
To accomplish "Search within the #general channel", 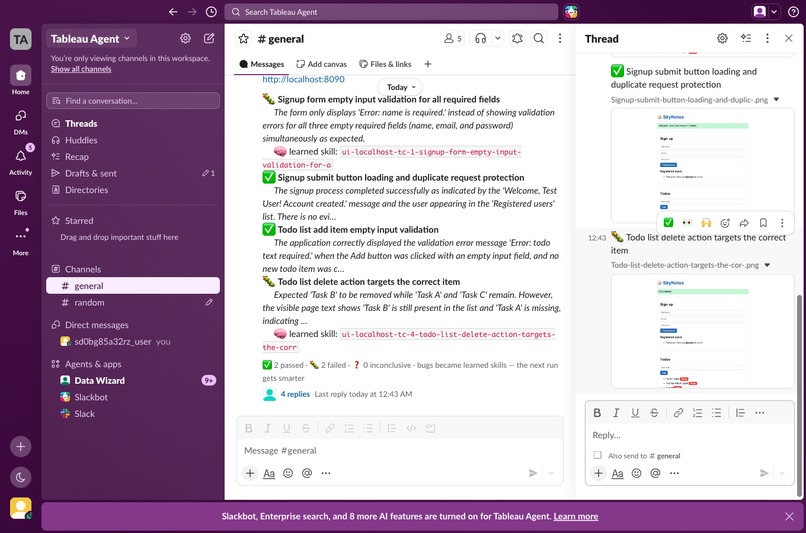I will coord(539,39).
